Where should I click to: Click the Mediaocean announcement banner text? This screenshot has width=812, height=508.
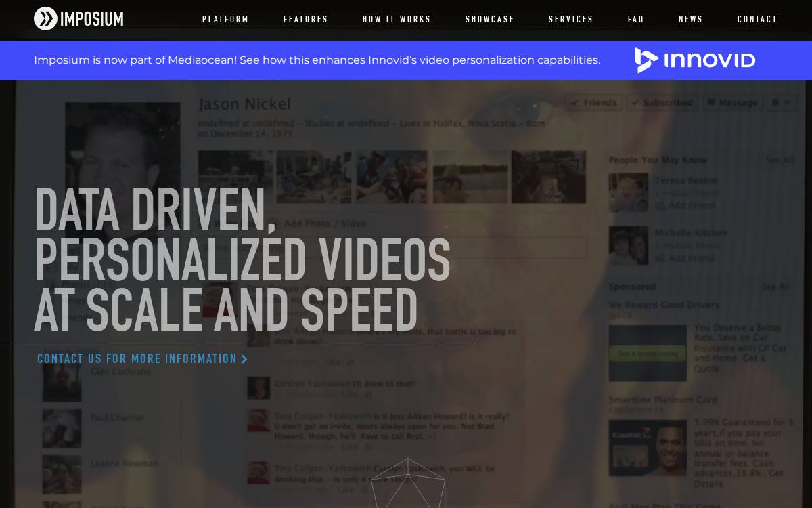point(317,60)
